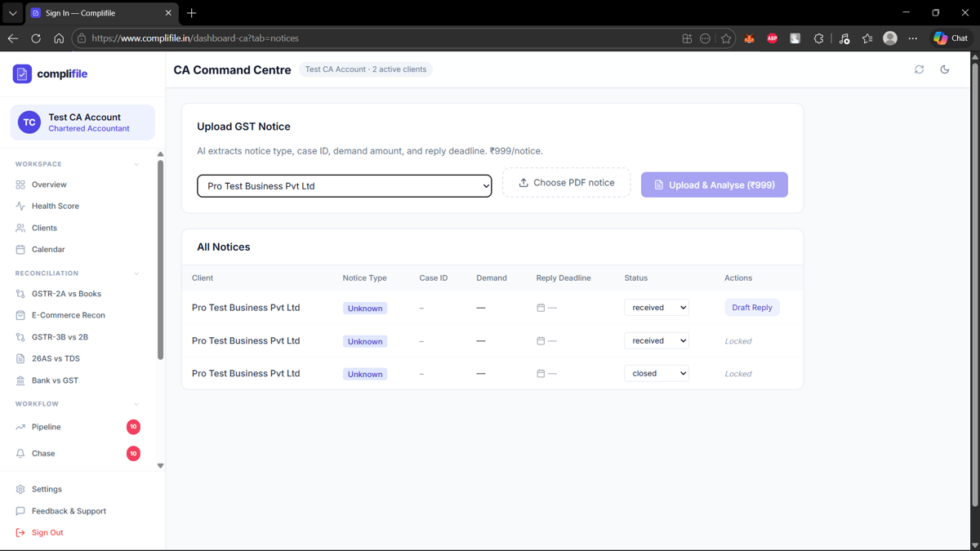
Task: Click the sidebar scrollbar thumb
Action: click(160, 260)
